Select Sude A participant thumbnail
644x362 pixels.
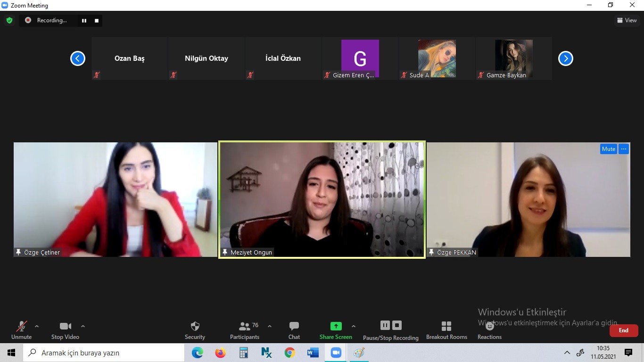pyautogui.click(x=437, y=58)
